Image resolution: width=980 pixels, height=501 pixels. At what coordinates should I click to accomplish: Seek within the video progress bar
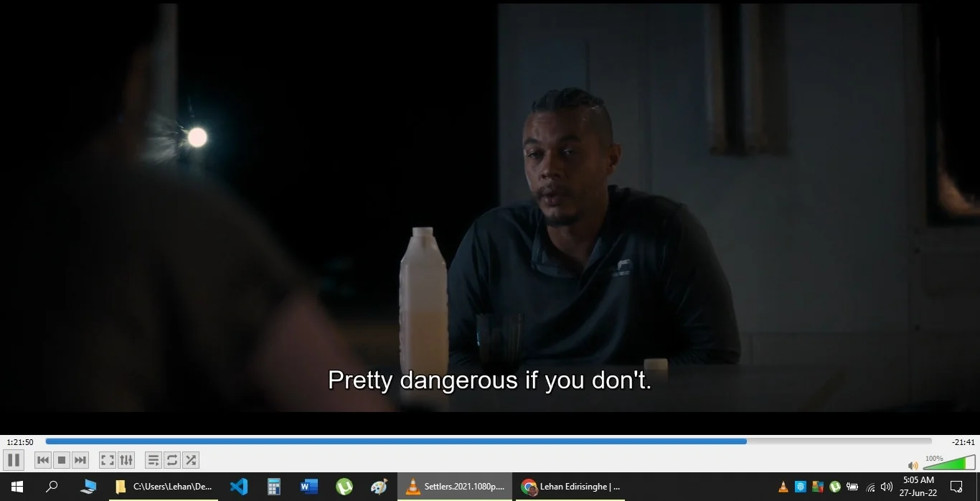(x=489, y=441)
